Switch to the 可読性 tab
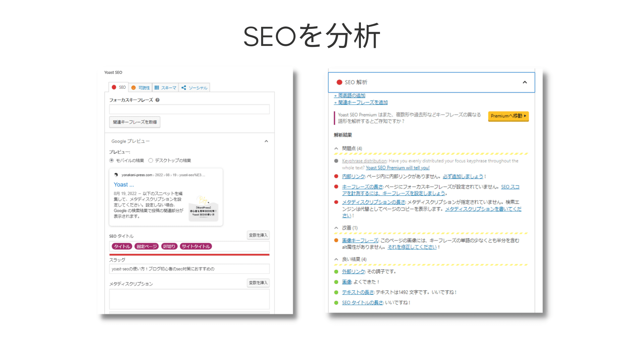644x362 pixels. point(141,87)
